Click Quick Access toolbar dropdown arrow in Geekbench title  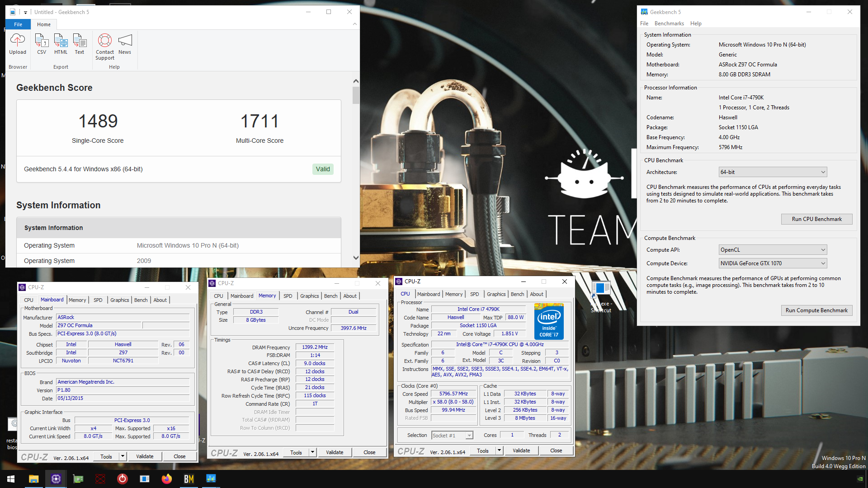tap(25, 12)
